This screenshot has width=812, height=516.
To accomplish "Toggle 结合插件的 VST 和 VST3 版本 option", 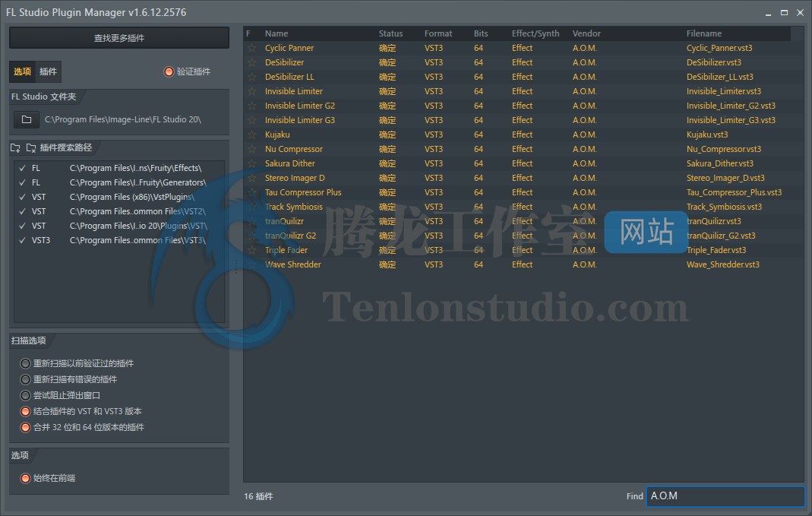I will click(81, 411).
